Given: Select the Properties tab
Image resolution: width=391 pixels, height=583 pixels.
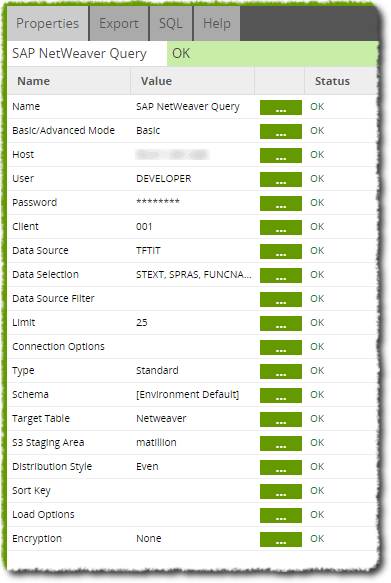Looking at the screenshot, I should click(x=48, y=23).
